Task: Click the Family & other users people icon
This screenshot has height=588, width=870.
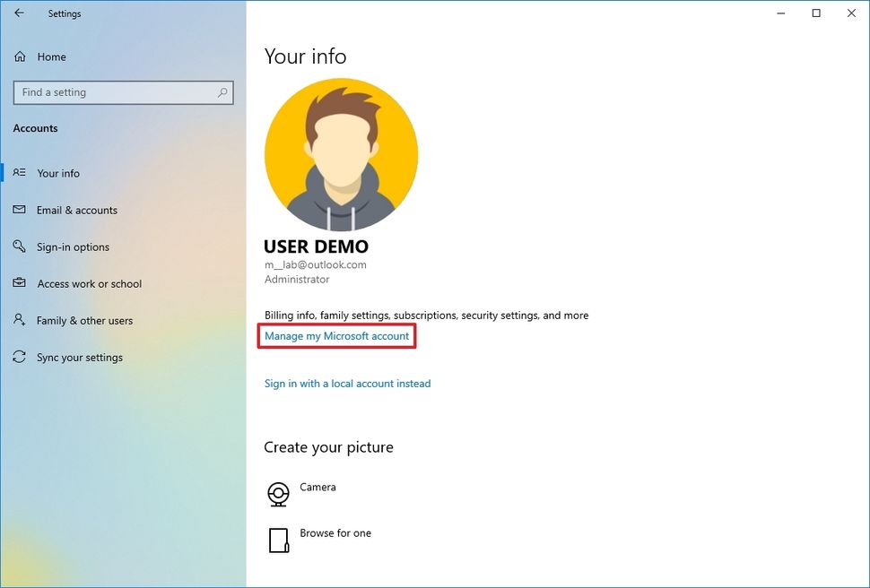Action: 20,320
